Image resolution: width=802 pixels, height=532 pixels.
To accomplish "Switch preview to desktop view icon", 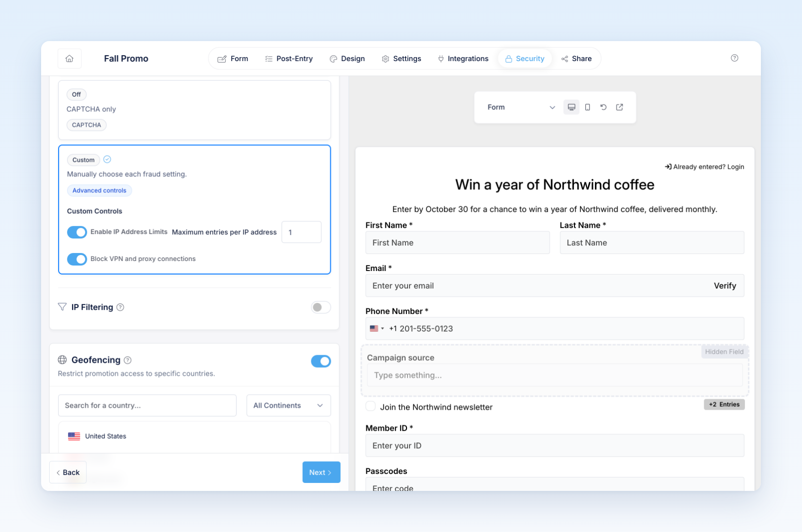I will [571, 107].
